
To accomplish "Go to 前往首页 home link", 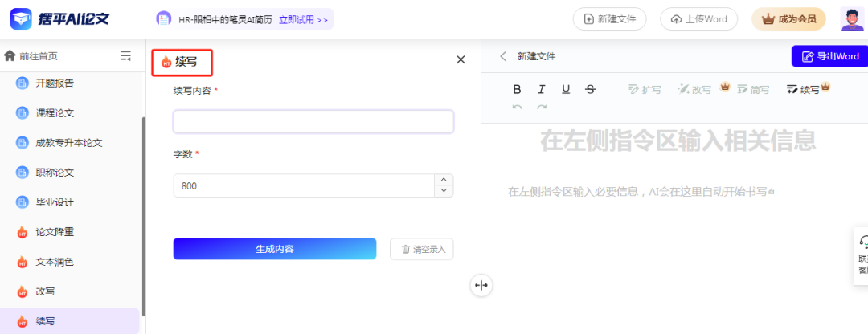I will coord(31,56).
